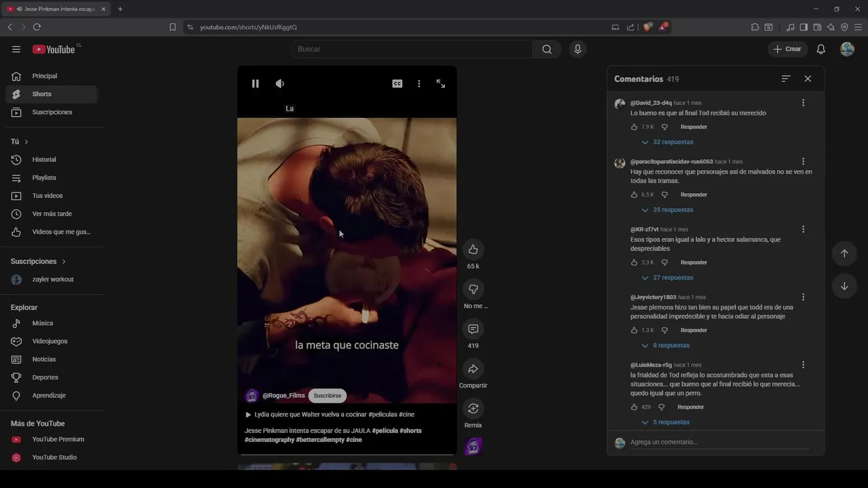
Task: Expand 5 respuestas replies
Action: (x=665, y=422)
